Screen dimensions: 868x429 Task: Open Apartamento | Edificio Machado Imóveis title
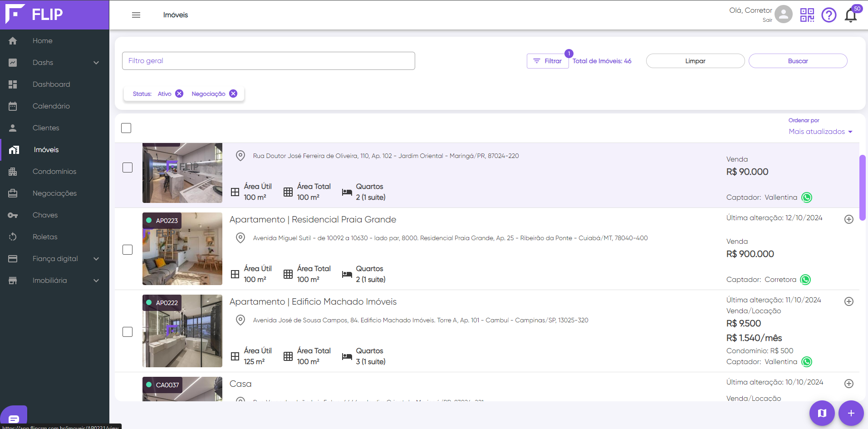click(313, 302)
